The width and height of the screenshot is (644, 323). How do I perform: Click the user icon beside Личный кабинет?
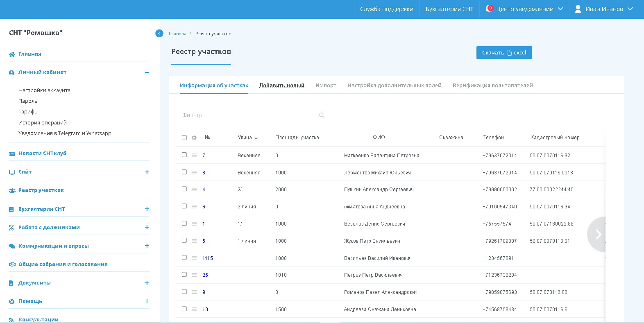point(12,72)
